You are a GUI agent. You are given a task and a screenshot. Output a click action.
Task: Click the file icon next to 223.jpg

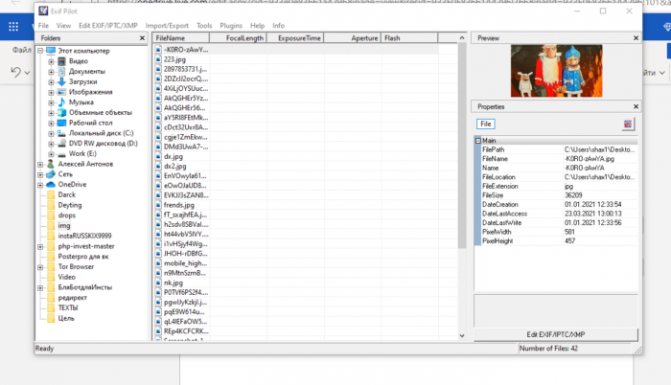click(x=158, y=59)
